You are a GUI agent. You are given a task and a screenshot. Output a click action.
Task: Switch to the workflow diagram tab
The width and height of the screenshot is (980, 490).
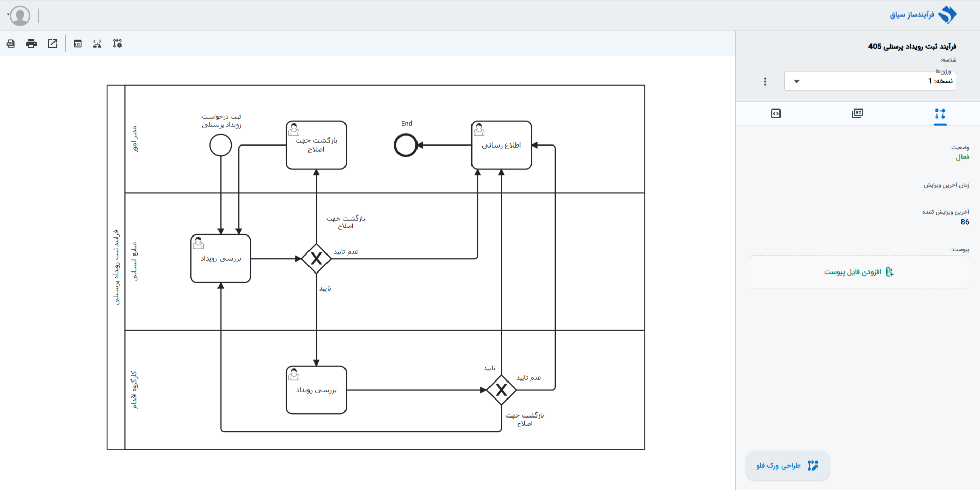(940, 114)
